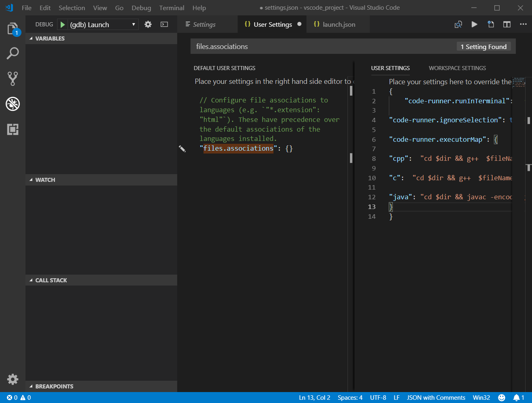Open the Explorer view in activity bar

click(13, 29)
